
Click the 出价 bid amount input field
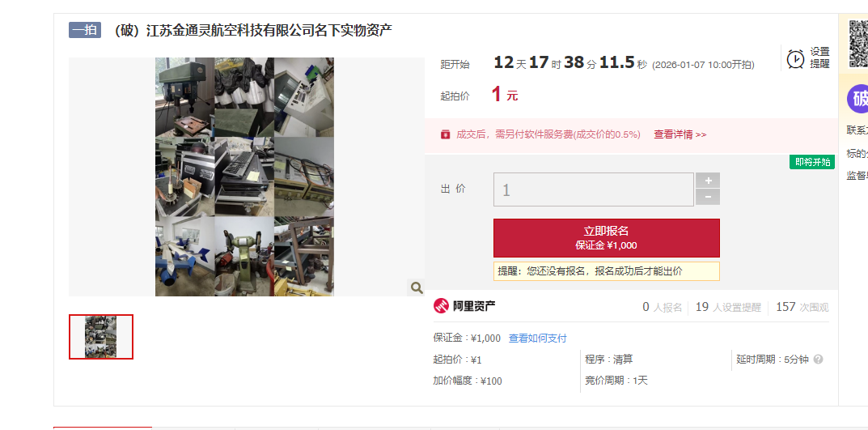click(594, 189)
